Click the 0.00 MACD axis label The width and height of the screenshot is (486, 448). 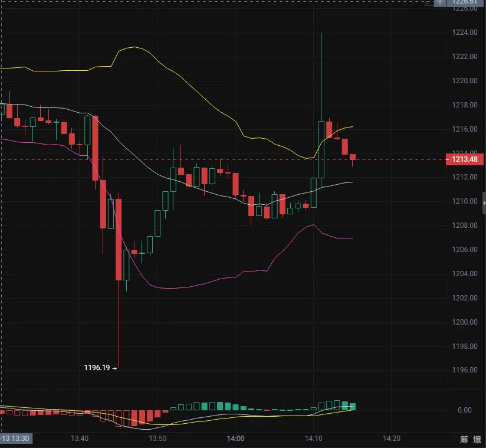click(x=465, y=410)
